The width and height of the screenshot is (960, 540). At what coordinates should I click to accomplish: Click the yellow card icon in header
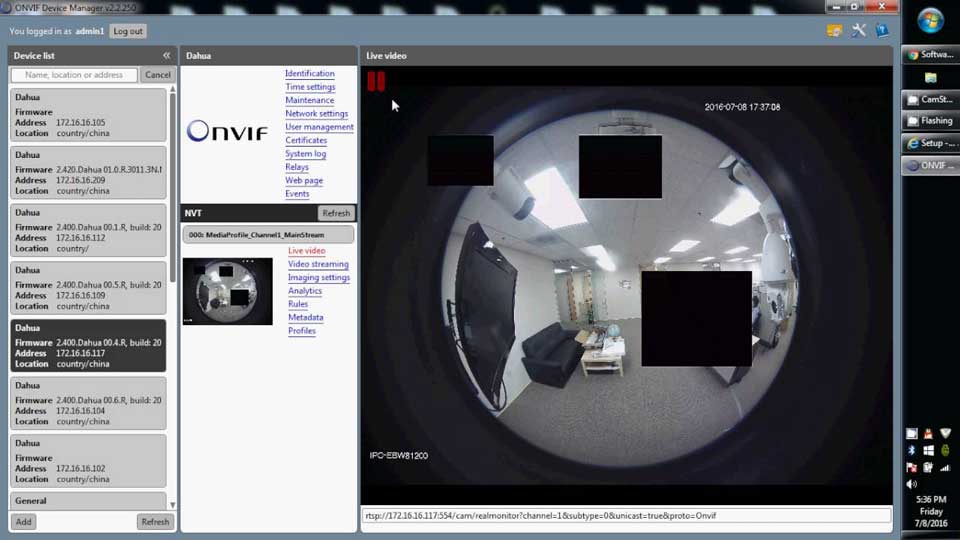[x=834, y=31]
